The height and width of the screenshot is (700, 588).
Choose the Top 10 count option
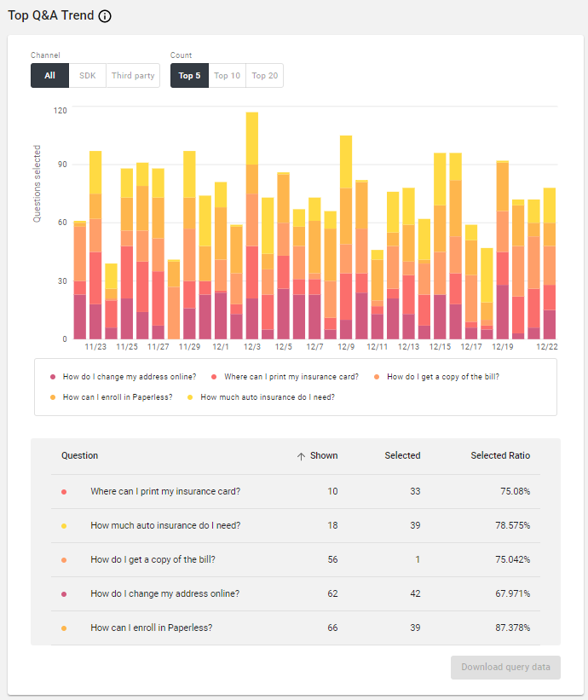click(227, 75)
